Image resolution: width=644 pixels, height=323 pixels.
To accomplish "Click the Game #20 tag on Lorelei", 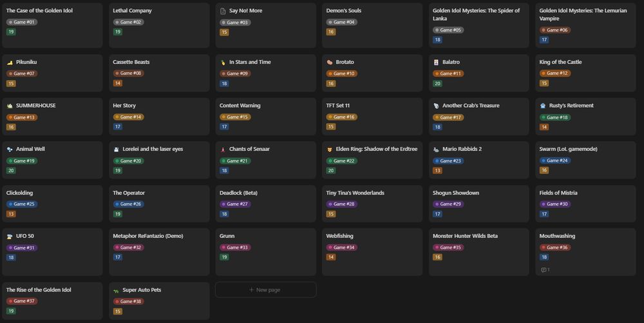I will click(x=129, y=161).
